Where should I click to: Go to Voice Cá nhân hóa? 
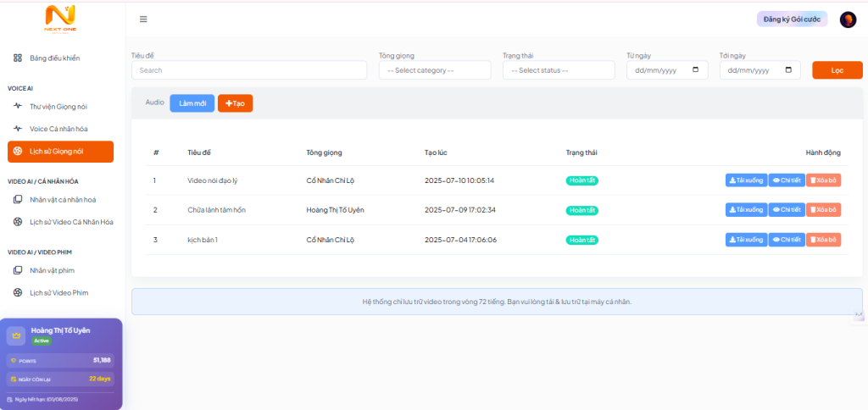[x=58, y=129]
